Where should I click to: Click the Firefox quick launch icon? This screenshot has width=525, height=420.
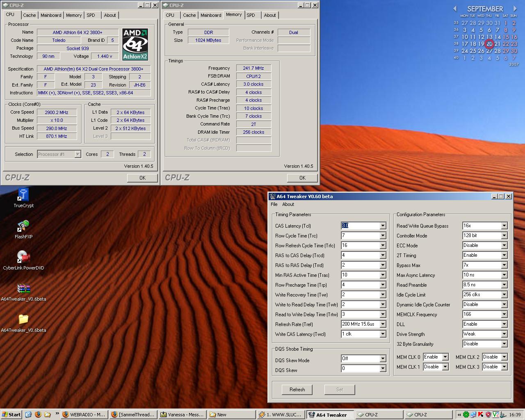[38, 415]
